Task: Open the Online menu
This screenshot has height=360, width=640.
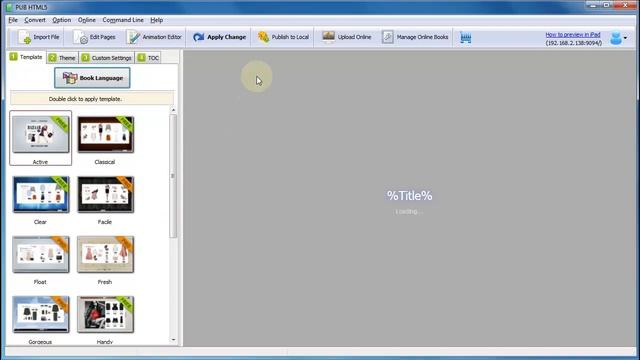Action: [87, 20]
